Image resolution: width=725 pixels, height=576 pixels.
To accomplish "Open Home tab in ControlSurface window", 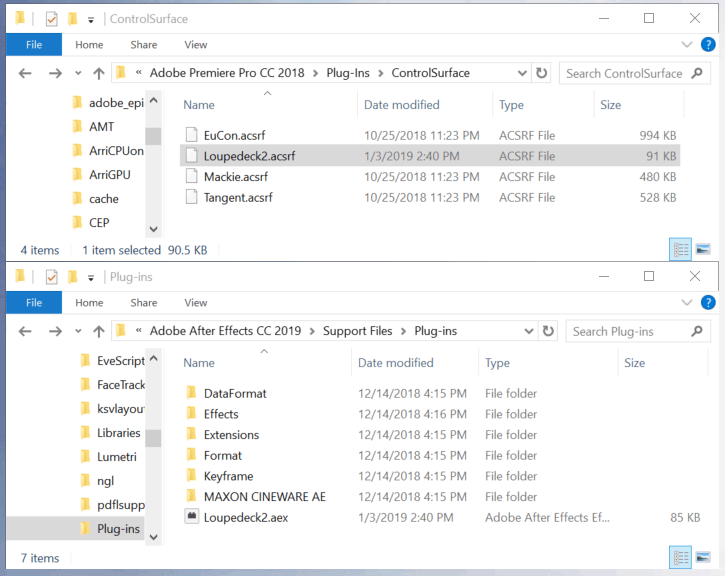I will tap(89, 45).
